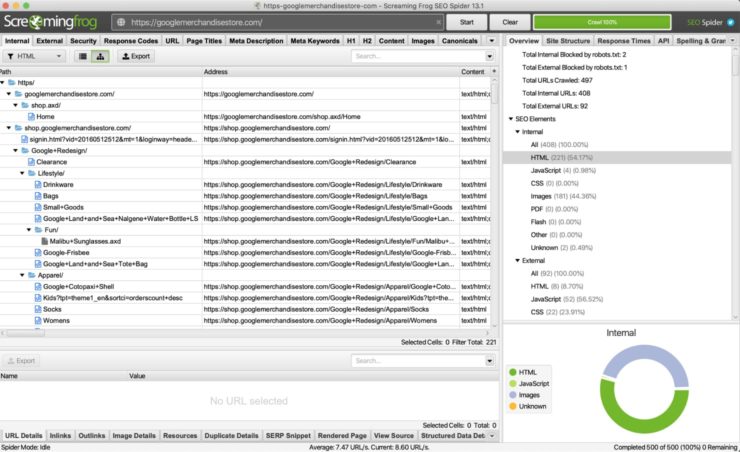Click the Start button
The width and height of the screenshot is (740, 452).
tap(467, 22)
